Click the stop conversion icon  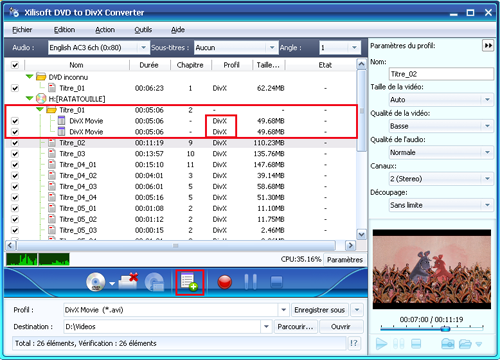[276, 282]
